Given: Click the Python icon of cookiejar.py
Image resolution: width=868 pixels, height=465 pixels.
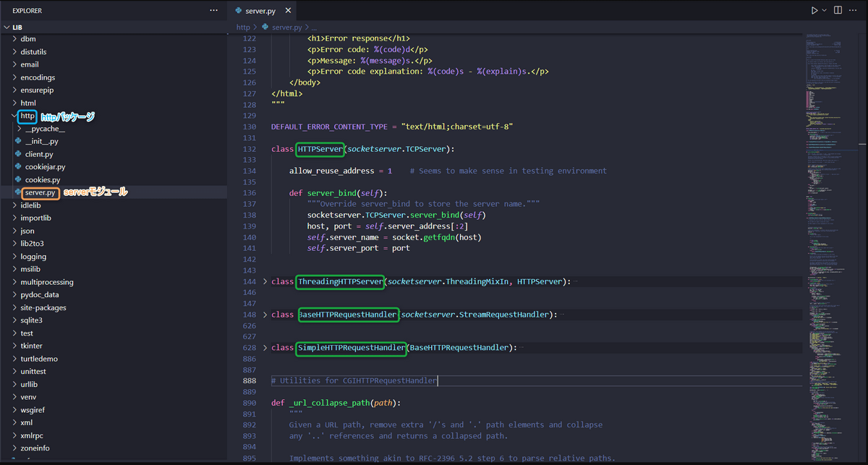Looking at the screenshot, I should click(19, 167).
